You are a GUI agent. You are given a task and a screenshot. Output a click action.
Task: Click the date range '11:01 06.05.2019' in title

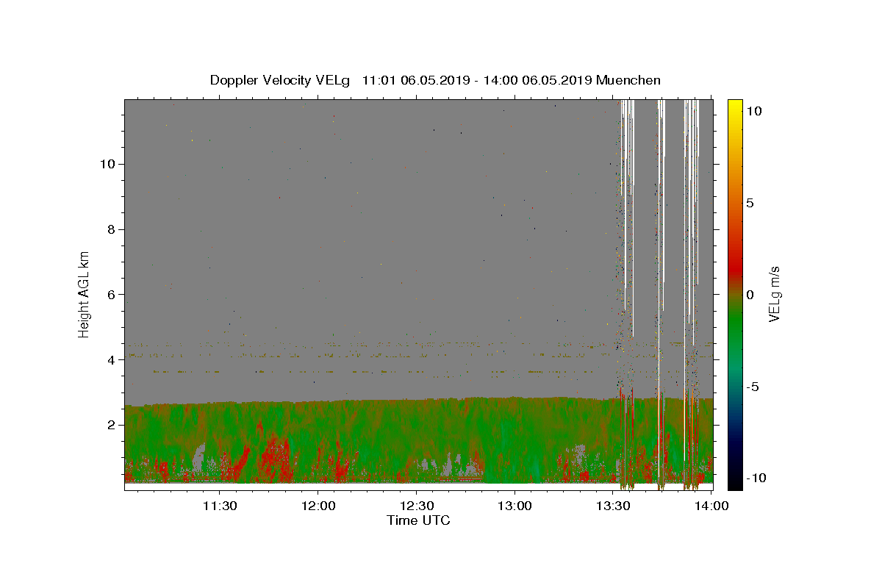[x=415, y=80]
